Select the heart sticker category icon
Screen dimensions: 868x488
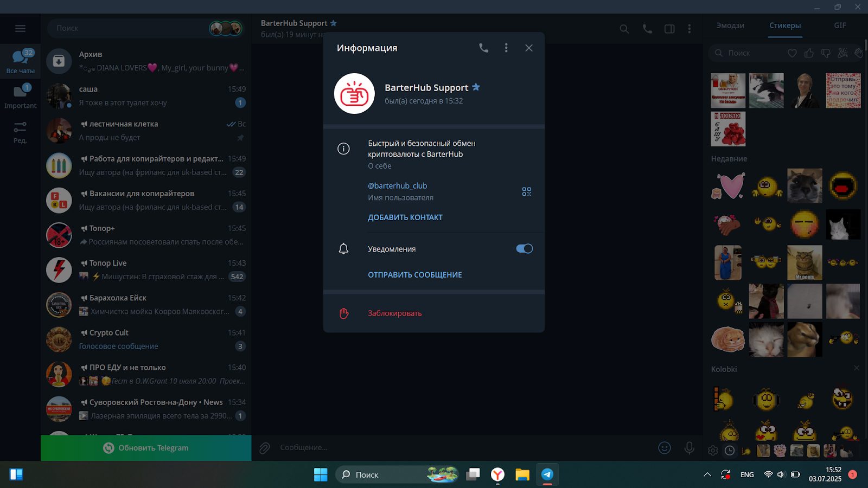pyautogui.click(x=793, y=53)
